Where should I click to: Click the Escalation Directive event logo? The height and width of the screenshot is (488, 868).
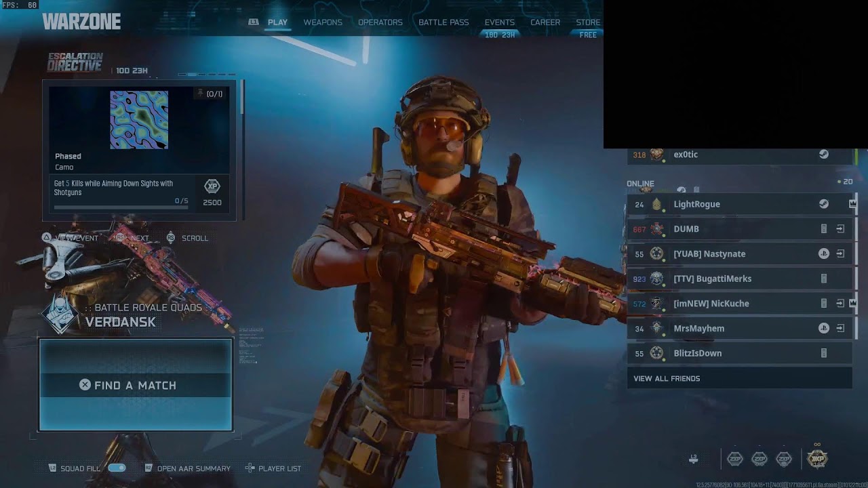coord(75,62)
